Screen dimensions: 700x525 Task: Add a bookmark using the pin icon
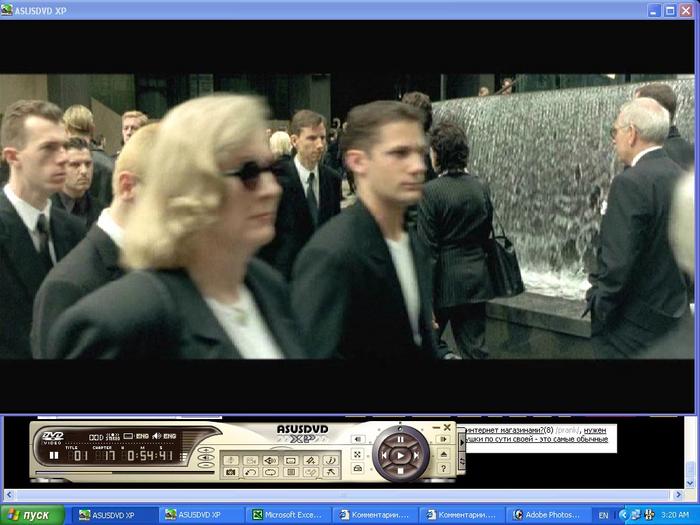pos(311,460)
